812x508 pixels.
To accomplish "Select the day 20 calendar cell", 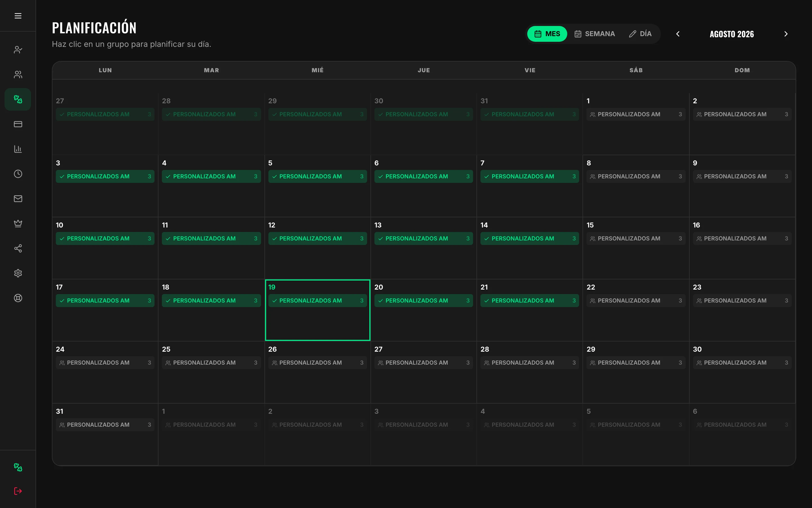I will (423, 310).
